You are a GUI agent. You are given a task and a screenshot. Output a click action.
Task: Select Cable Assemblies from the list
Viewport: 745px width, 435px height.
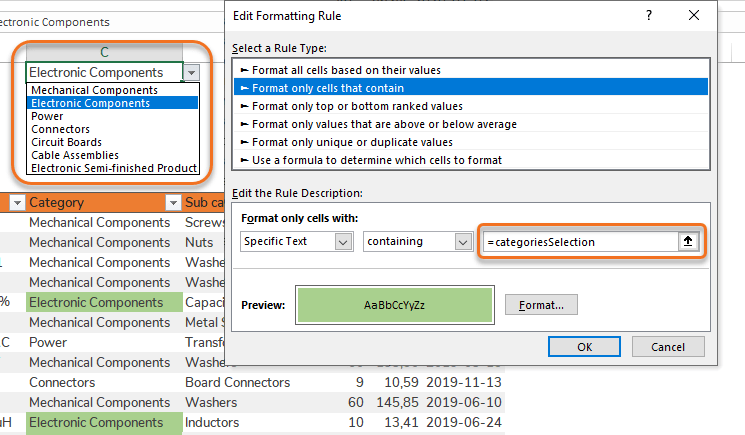pos(75,155)
